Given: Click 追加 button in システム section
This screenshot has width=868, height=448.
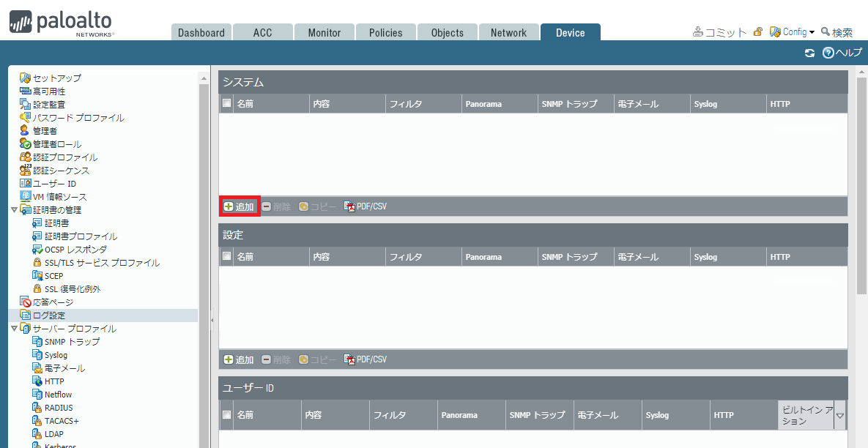Looking at the screenshot, I should [x=240, y=206].
